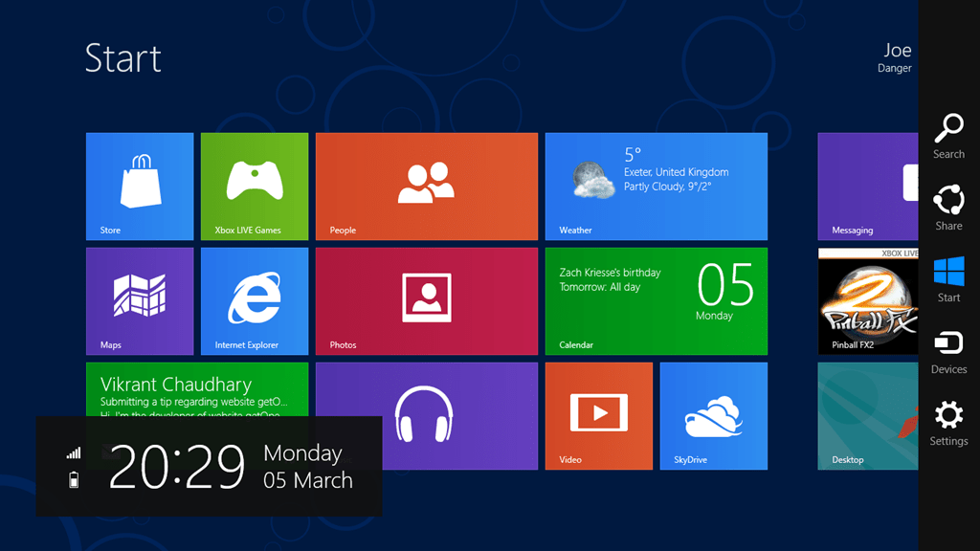Open the Maps tile
This screenshot has height=551, width=980.
[140, 301]
